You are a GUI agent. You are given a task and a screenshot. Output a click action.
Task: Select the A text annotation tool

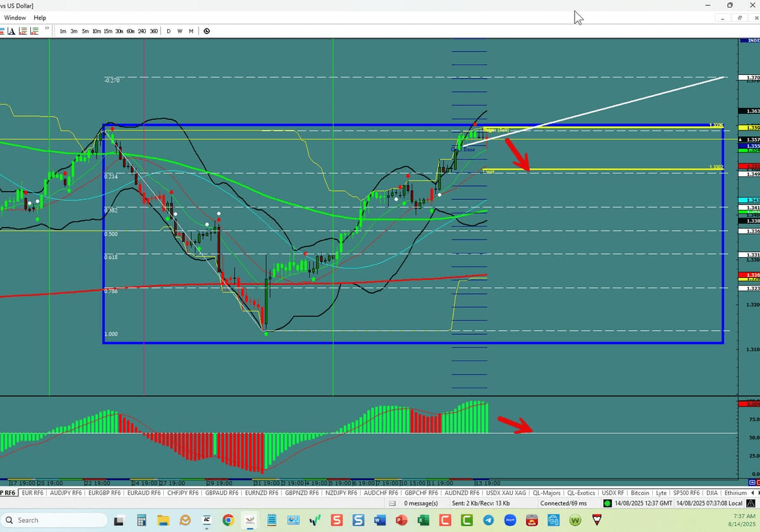(11, 31)
